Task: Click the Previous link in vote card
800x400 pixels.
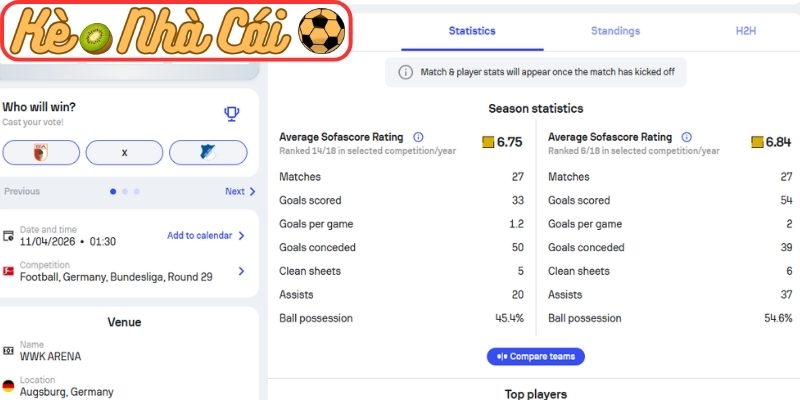Action: click(x=22, y=191)
